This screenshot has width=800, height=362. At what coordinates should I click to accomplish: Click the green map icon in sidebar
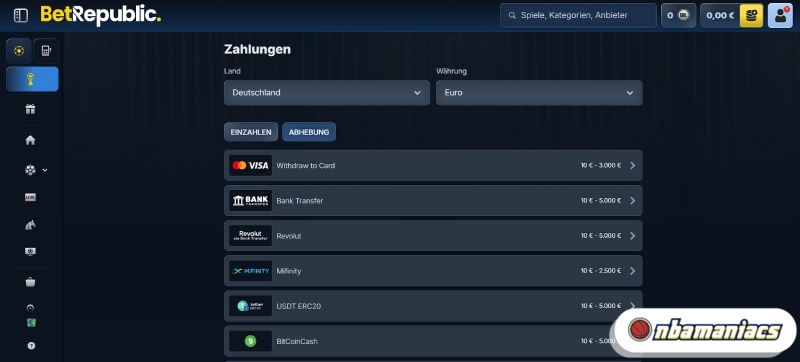click(31, 323)
